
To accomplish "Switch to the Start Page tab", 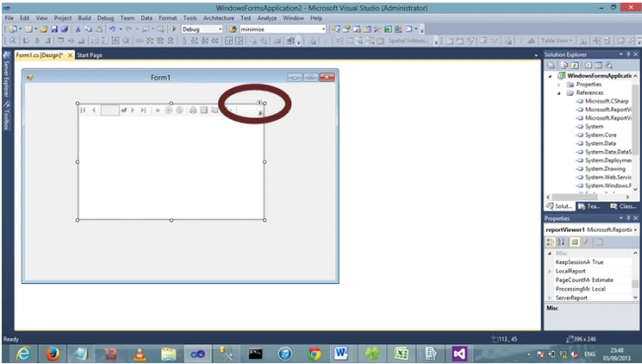I will [x=90, y=55].
